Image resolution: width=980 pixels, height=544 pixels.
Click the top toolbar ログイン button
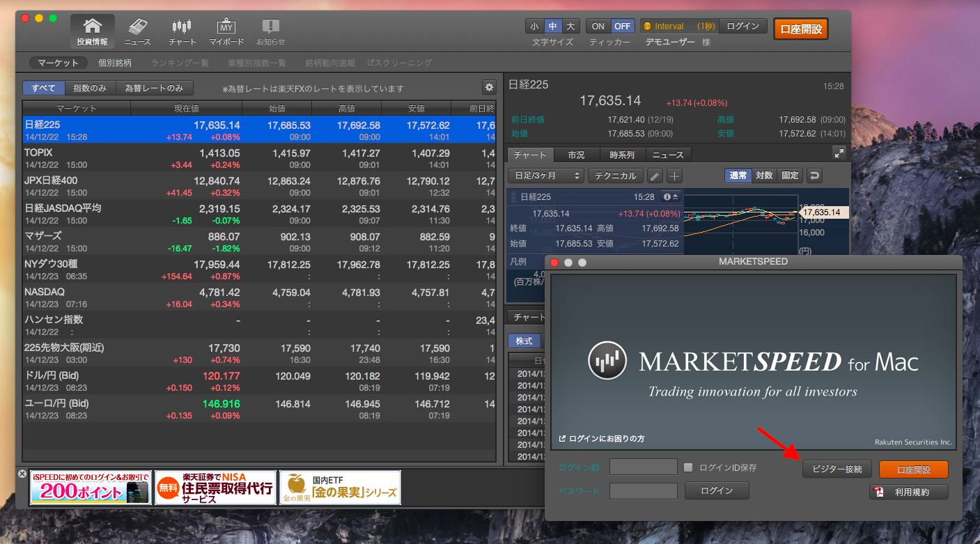(x=742, y=26)
